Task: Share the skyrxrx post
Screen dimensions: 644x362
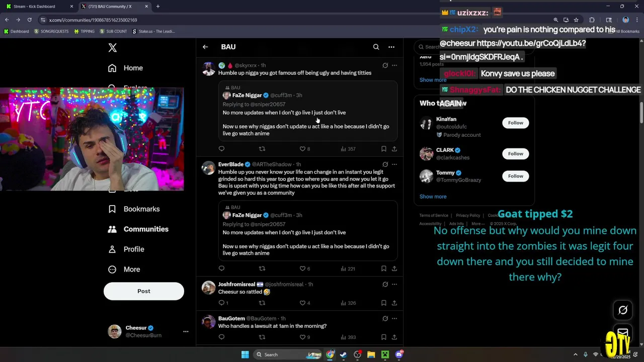Action: (394, 149)
